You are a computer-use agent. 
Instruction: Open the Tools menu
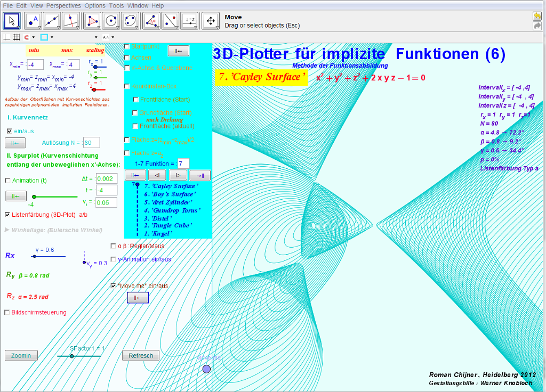click(x=116, y=5)
